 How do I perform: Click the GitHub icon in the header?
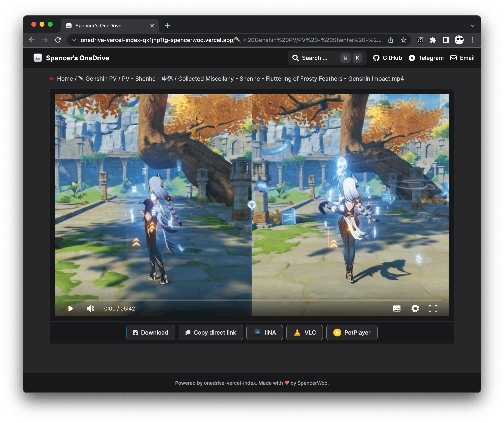tap(377, 58)
